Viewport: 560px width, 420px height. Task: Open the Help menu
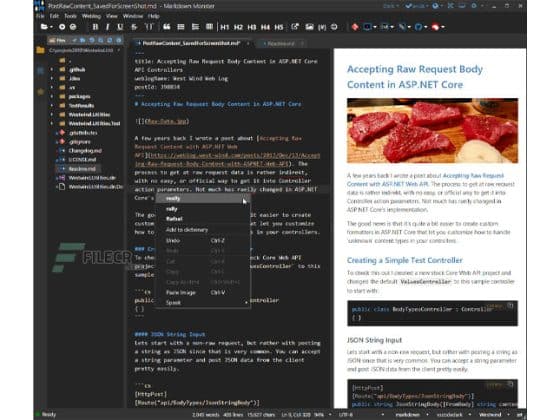(x=154, y=16)
